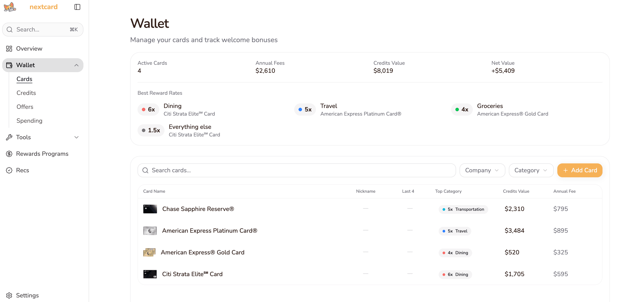The image size is (644, 302).
Task: Go to the Overview page
Action: [x=43, y=48]
